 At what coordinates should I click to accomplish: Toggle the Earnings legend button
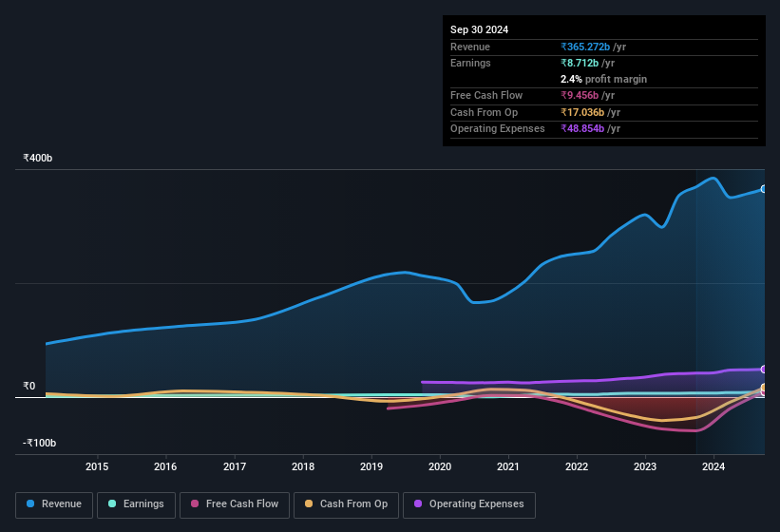136,504
